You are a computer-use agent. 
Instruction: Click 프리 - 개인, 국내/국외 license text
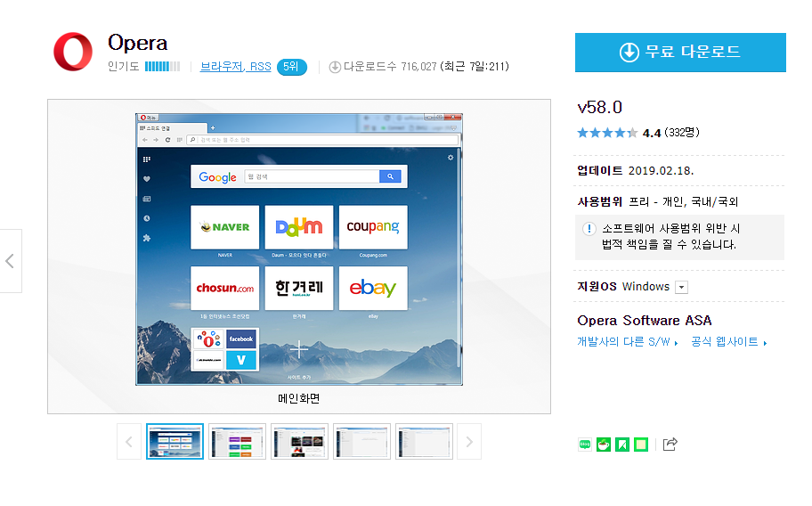683,202
